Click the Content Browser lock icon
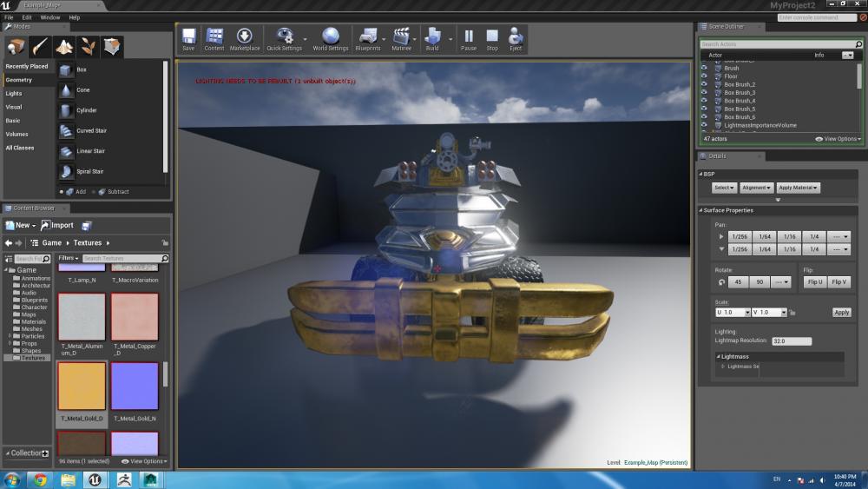The image size is (868, 489). 164,243
